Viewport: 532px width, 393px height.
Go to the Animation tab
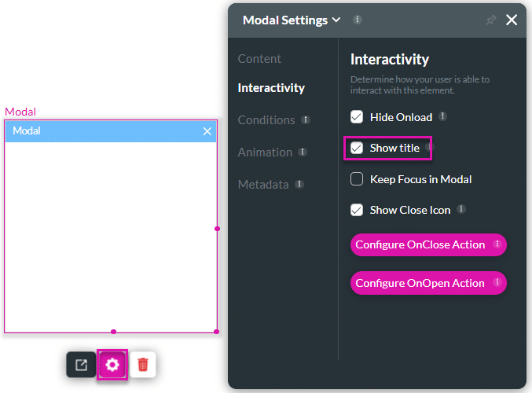pos(265,152)
